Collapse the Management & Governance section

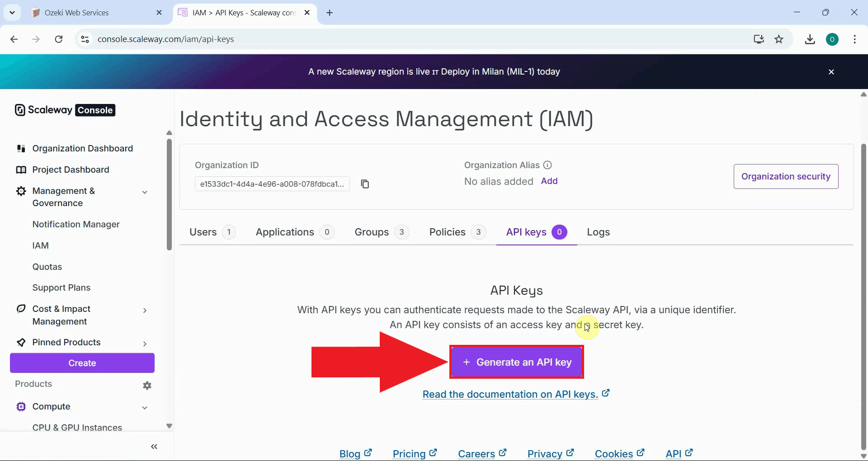pyautogui.click(x=144, y=192)
